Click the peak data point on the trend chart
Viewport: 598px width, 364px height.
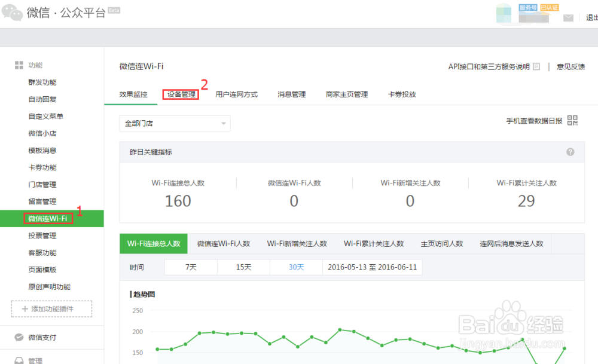[x=340, y=329]
